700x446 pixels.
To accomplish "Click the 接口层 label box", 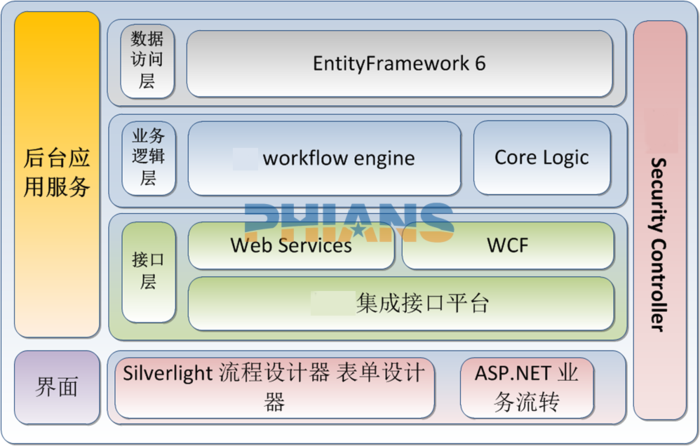I will (149, 272).
